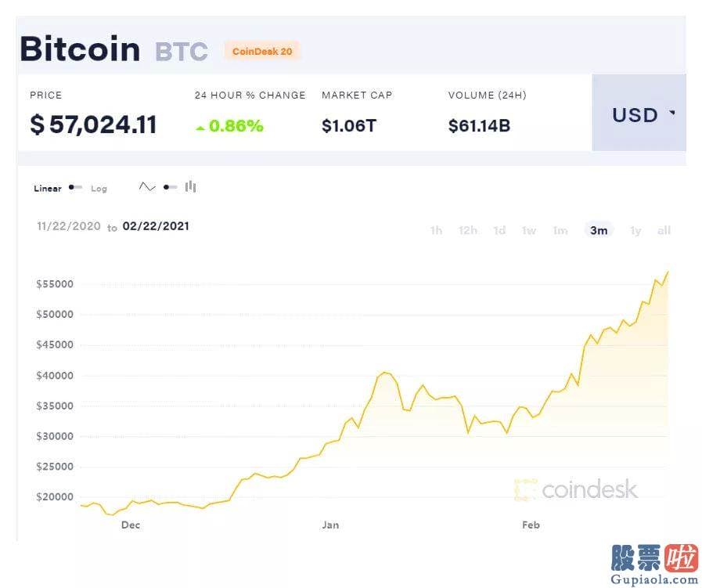Select the line chart icon
Screen dimensions: 702x588
pyautogui.click(x=147, y=187)
